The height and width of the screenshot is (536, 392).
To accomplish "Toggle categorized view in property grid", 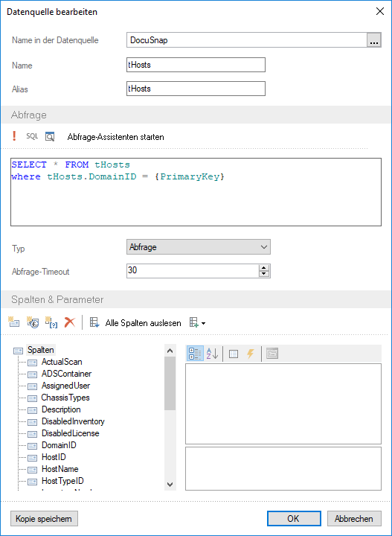I will 196,354.
